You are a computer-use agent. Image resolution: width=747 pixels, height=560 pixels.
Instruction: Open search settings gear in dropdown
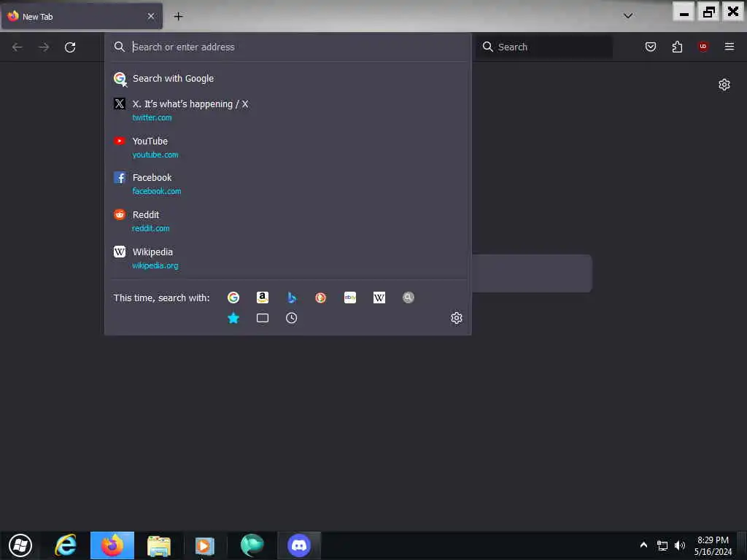457,318
